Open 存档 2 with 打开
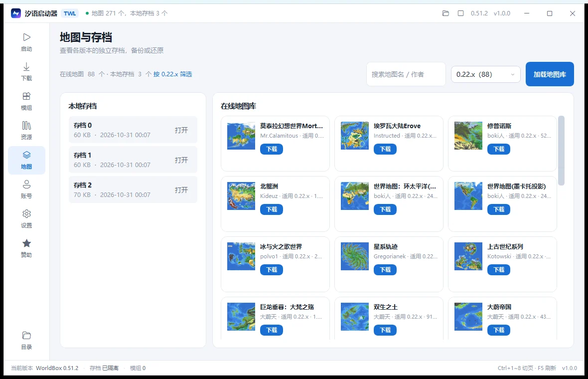 [x=181, y=190]
